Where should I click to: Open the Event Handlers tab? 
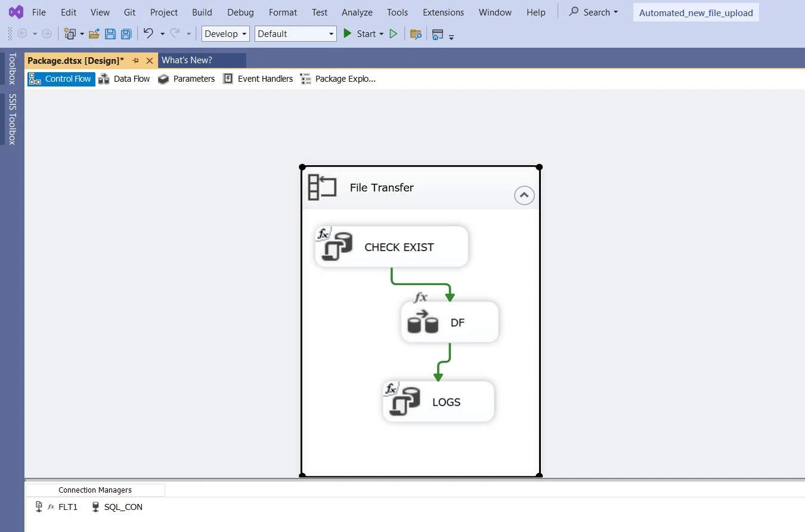tap(258, 79)
